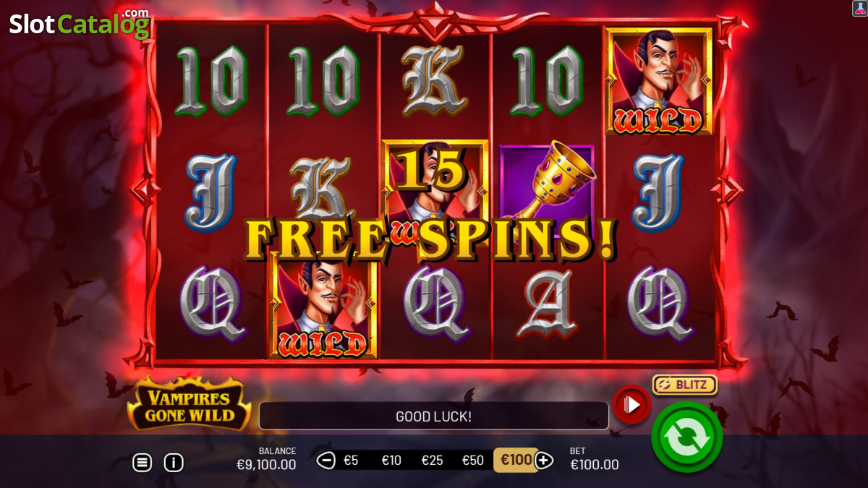This screenshot has width=868, height=488.
Task: Spin the reels with the green button
Action: [x=686, y=437]
